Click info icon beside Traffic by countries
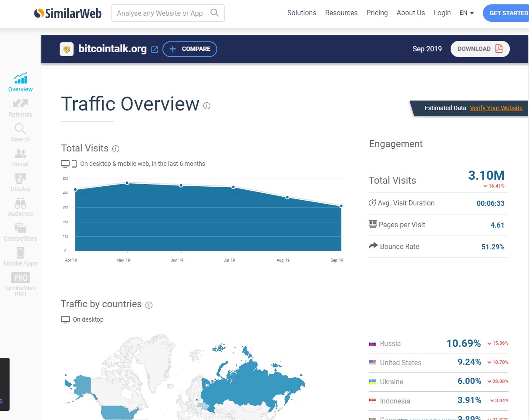 pyautogui.click(x=149, y=305)
